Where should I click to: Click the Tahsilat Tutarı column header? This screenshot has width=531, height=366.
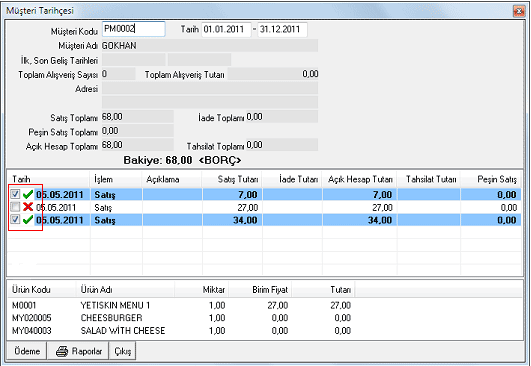[429, 179]
